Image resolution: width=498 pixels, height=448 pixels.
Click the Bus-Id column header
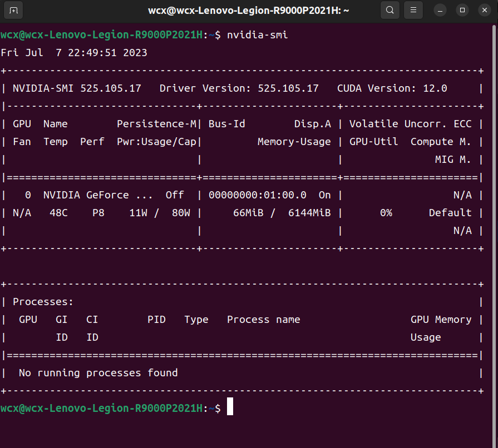tap(227, 124)
